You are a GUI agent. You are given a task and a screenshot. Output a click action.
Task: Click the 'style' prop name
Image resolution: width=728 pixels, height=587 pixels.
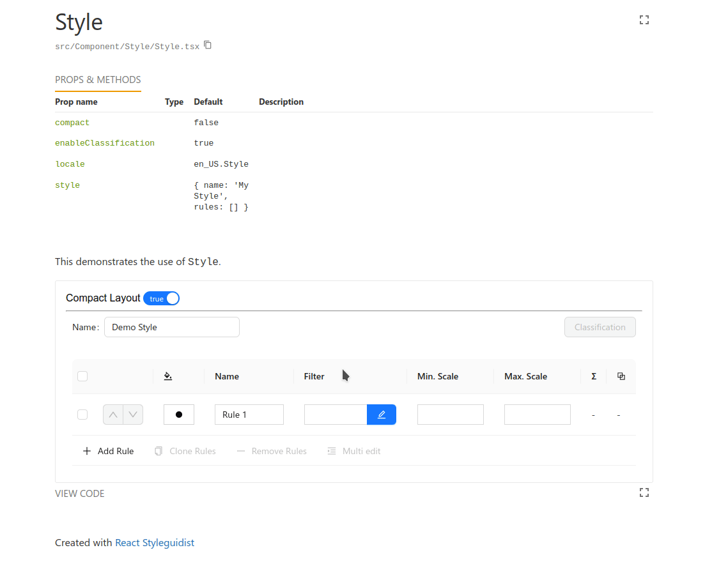point(67,185)
